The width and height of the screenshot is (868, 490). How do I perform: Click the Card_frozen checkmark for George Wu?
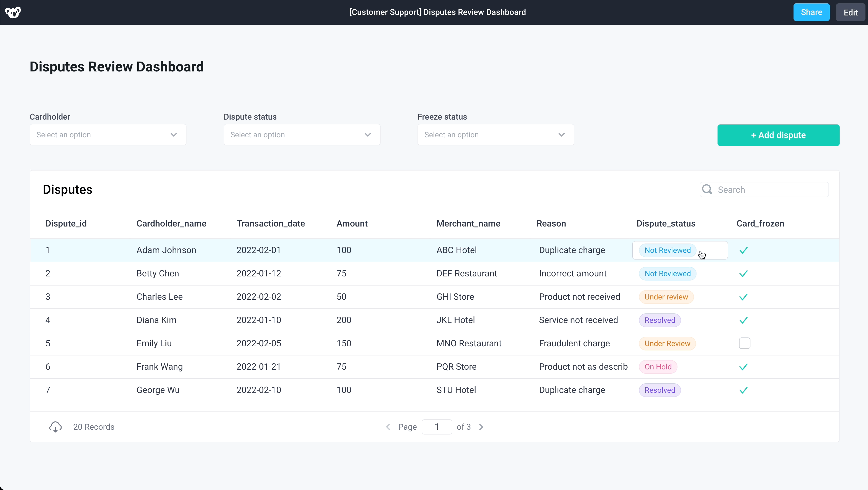pos(743,390)
